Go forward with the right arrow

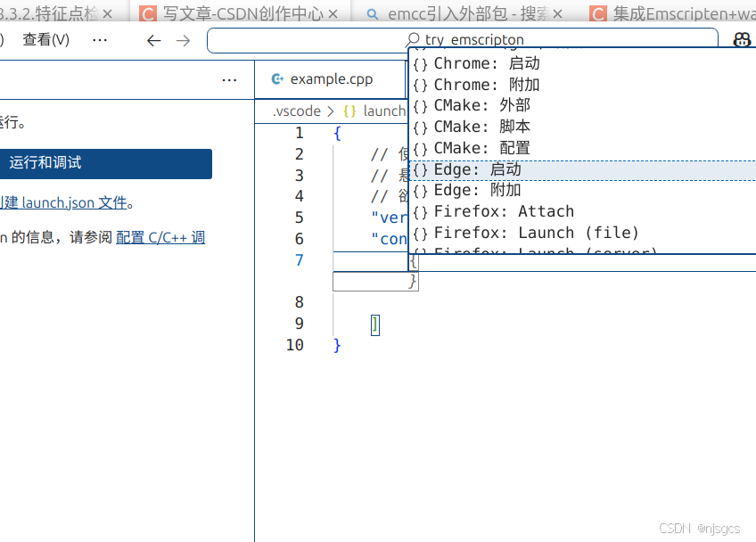[x=184, y=40]
